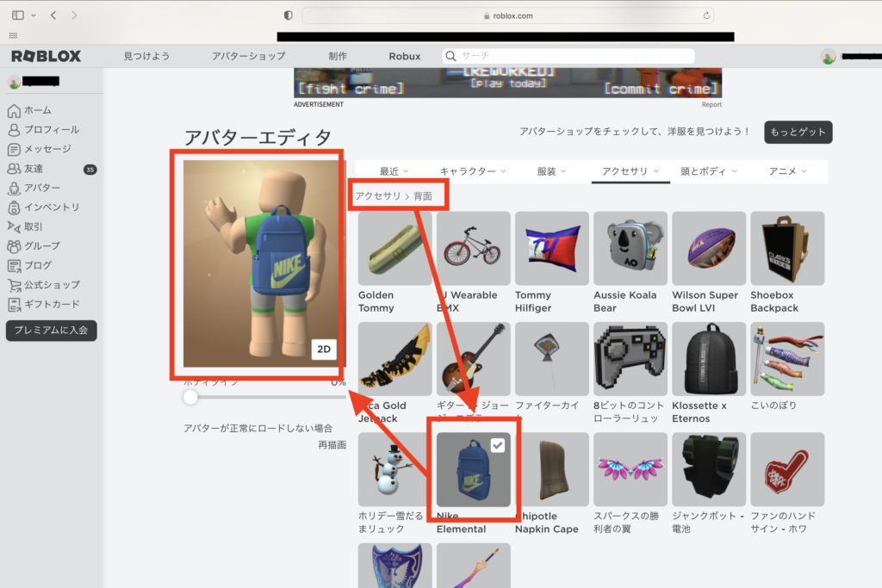This screenshot has height=588, width=882.
Task: Select the Wilson Super Bowl LVI accessory
Action: click(x=709, y=249)
